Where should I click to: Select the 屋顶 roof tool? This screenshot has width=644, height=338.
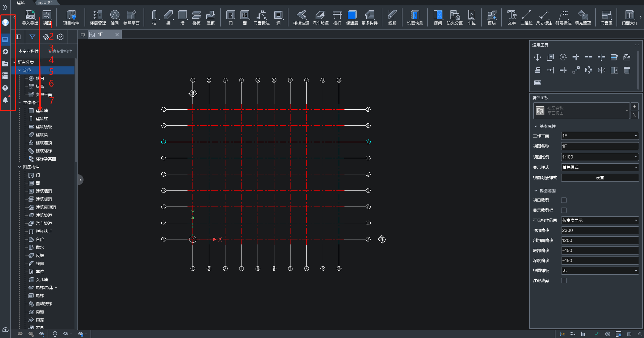tap(211, 17)
